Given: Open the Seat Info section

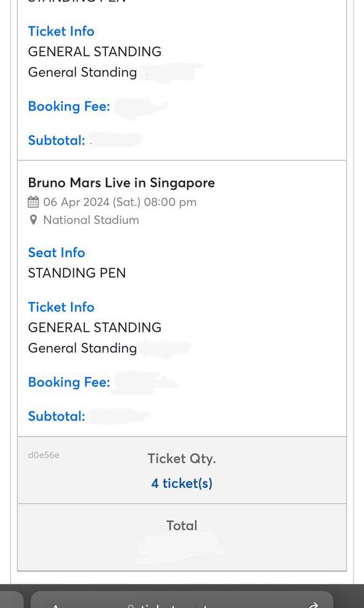Looking at the screenshot, I should click(56, 253).
